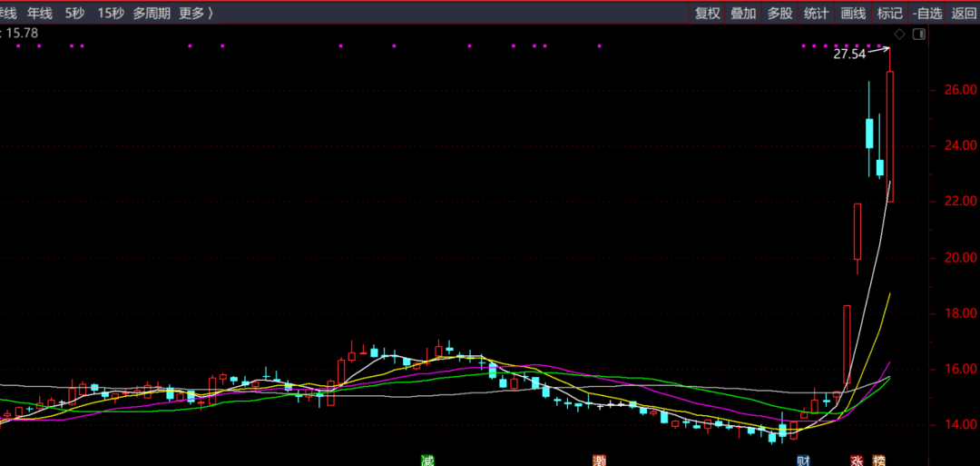Click the 20.00 price axis label
Image resolution: width=980 pixels, height=466 pixels.
(x=961, y=258)
